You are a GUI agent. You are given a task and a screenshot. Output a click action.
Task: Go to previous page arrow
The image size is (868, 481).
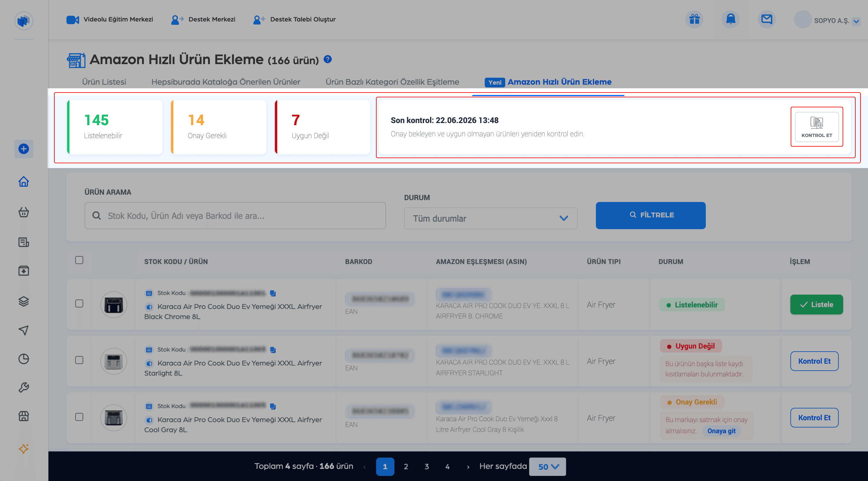(x=365, y=467)
